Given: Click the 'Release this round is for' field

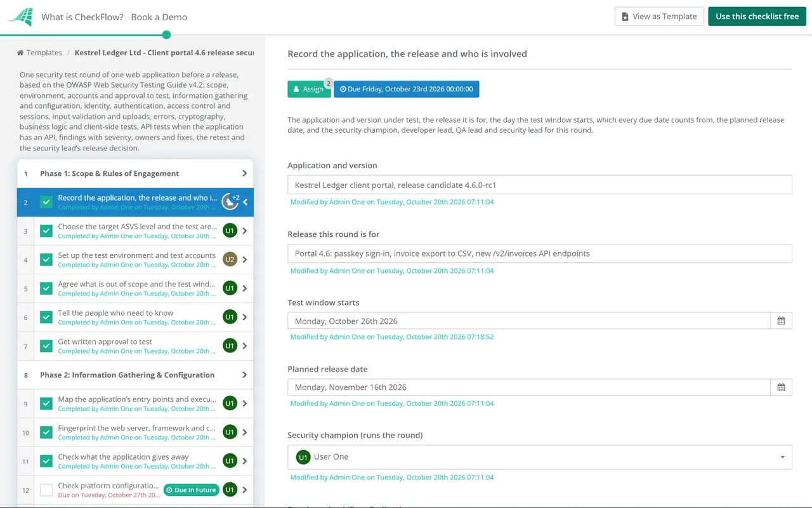Looking at the screenshot, I should 540,253.
